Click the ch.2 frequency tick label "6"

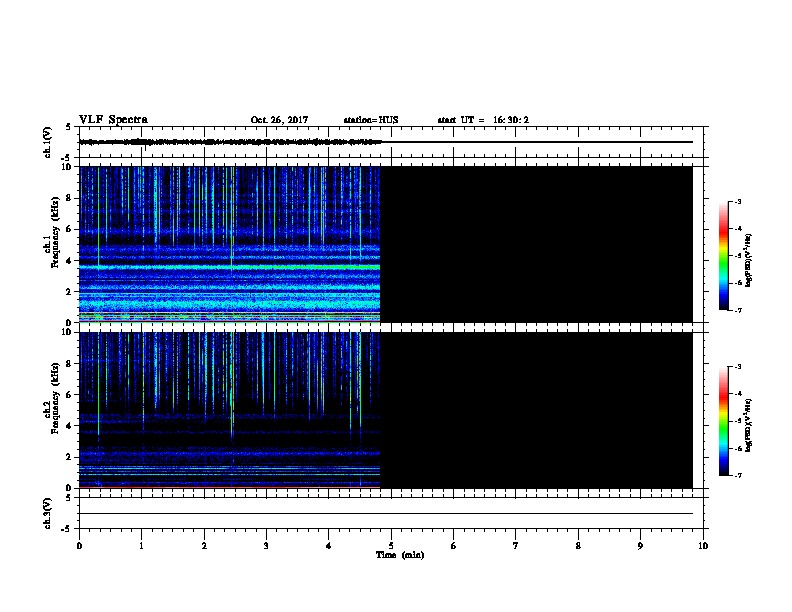pyautogui.click(x=69, y=395)
